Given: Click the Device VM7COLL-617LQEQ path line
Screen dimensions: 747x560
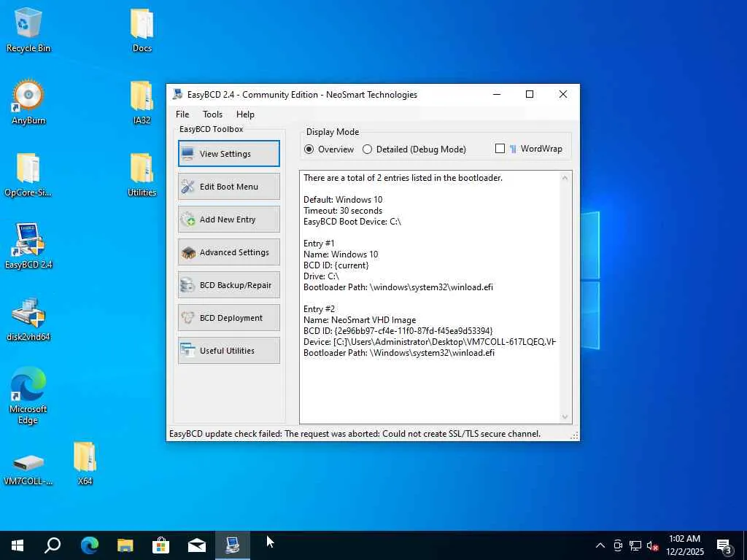Looking at the screenshot, I should 429,342.
